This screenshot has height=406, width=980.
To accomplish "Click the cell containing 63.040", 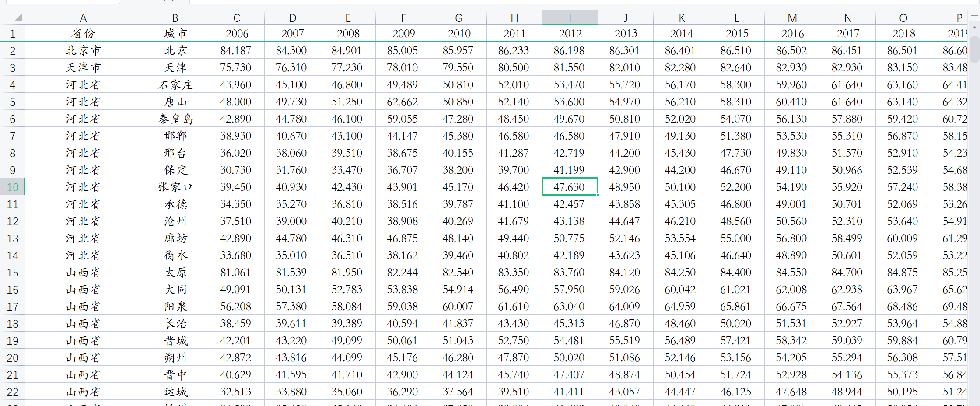I will coord(570,307).
